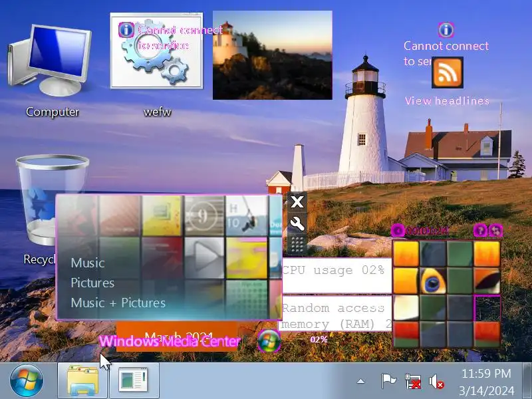532x399 pixels.
Task: Click the puzzle solve/shuffle arrows icon
Action: tap(495, 231)
